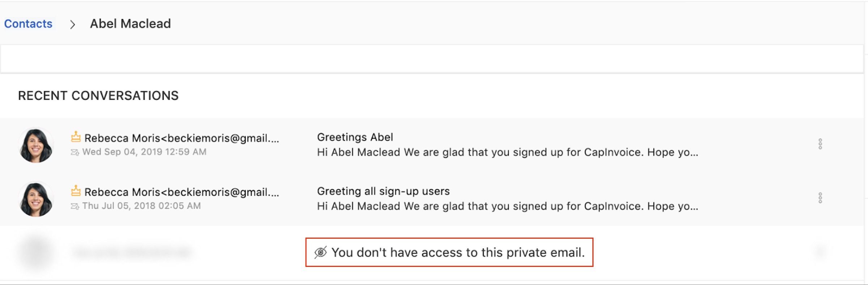
Task: Open the Greeting all sign-up users subject
Action: coord(383,191)
